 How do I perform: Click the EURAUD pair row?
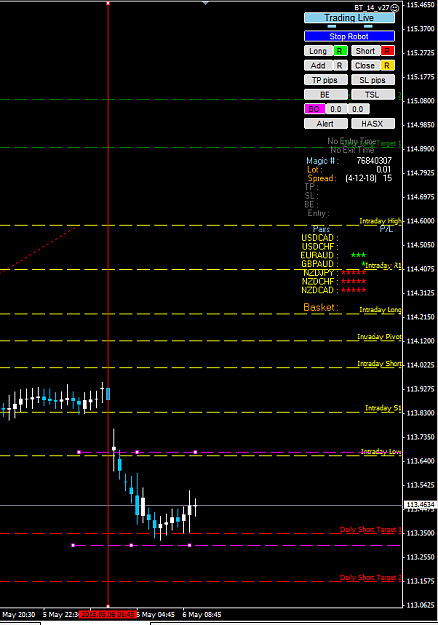coord(333,256)
